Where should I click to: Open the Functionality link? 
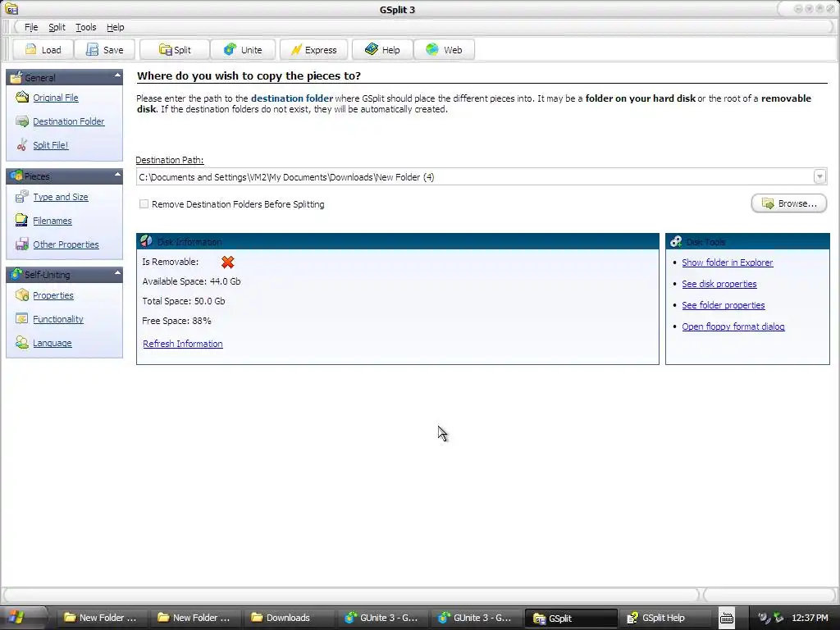click(58, 319)
